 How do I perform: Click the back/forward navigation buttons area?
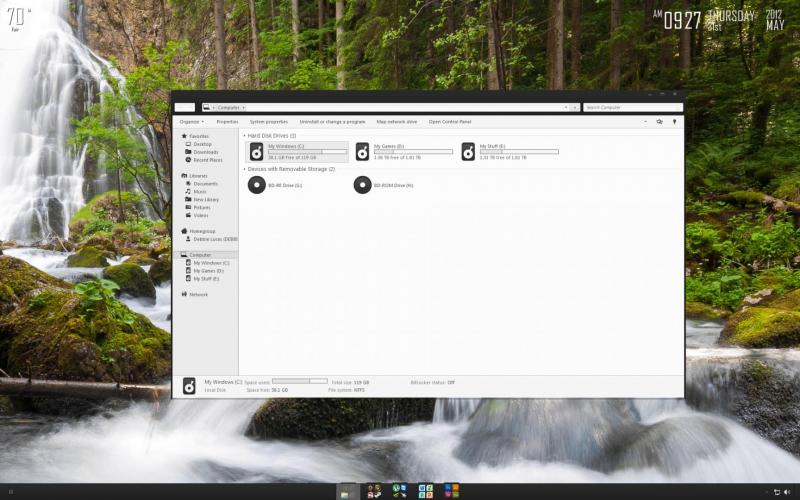(185, 108)
